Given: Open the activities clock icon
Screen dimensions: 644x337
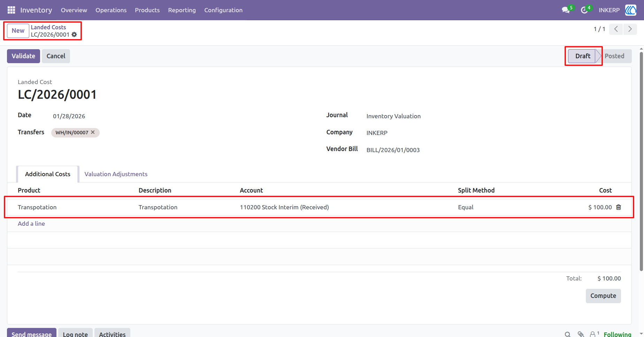Looking at the screenshot, I should click(584, 10).
